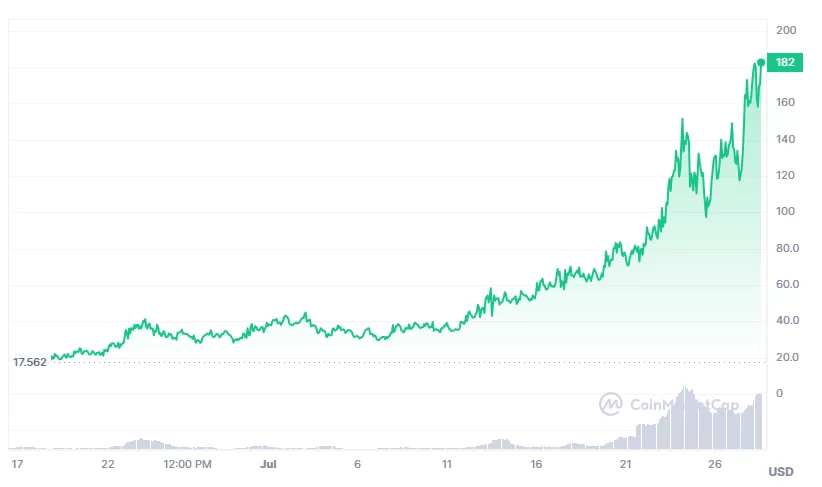This screenshot has width=822, height=487.
Task: Click the 26 date label on the x-axis
Action: pyautogui.click(x=716, y=464)
